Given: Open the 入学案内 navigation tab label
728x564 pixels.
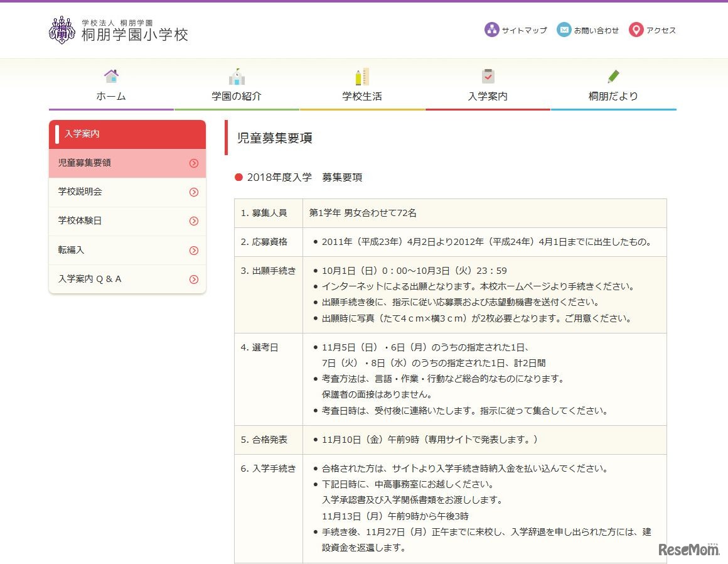Looking at the screenshot, I should point(488,96).
